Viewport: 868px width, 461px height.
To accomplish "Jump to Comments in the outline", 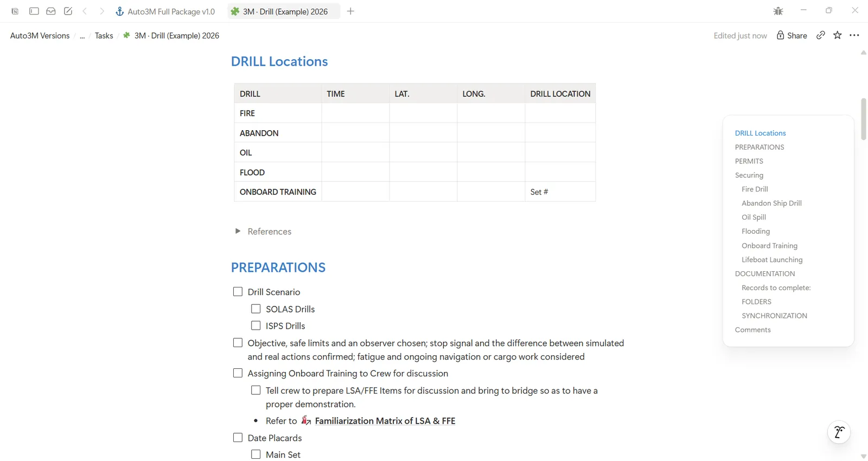I will 752,330.
